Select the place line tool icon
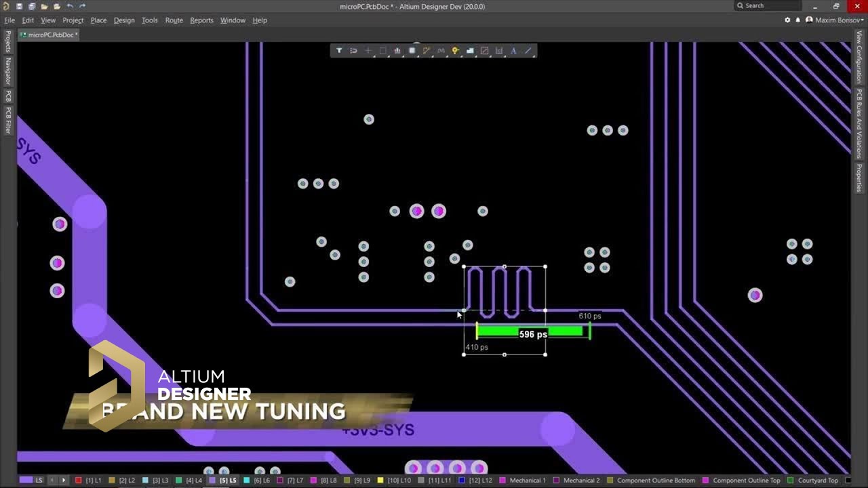The image size is (868, 488). 528,51
